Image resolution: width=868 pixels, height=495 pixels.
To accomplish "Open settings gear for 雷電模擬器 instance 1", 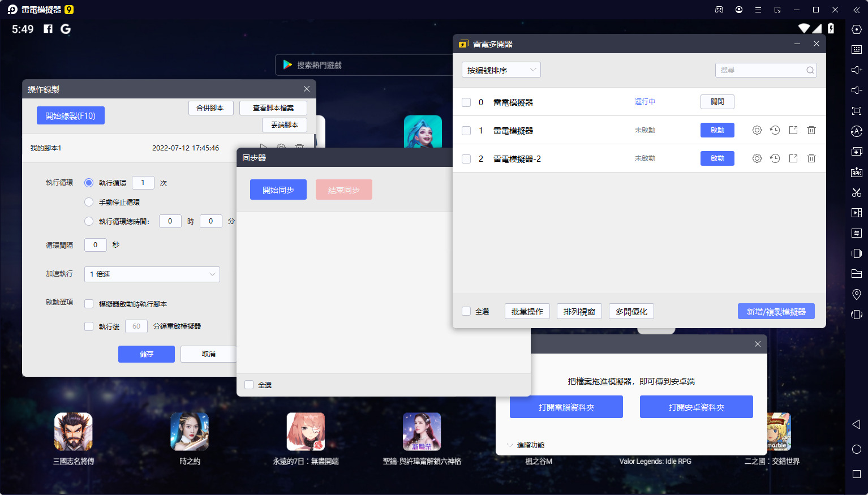I will tap(757, 130).
